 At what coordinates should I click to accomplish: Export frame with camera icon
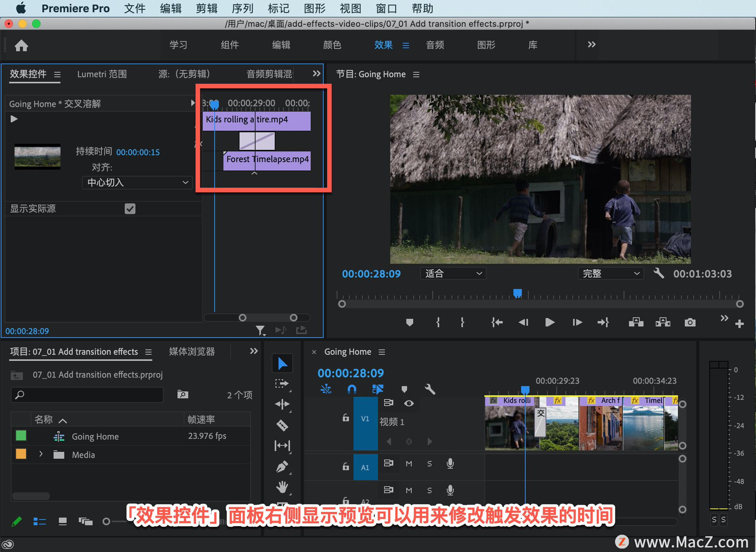coord(690,323)
